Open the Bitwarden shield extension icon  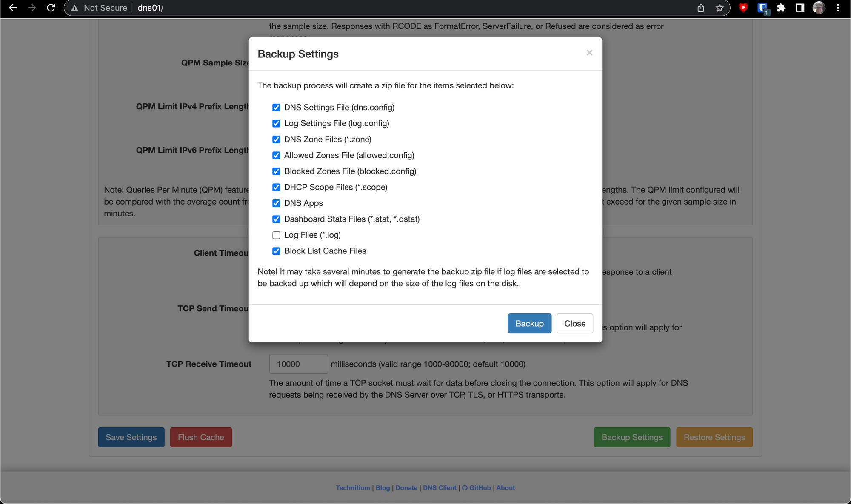pos(762,8)
